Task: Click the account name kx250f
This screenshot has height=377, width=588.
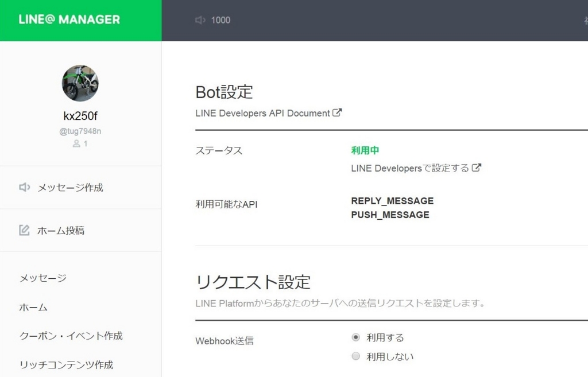Action: pyautogui.click(x=80, y=116)
